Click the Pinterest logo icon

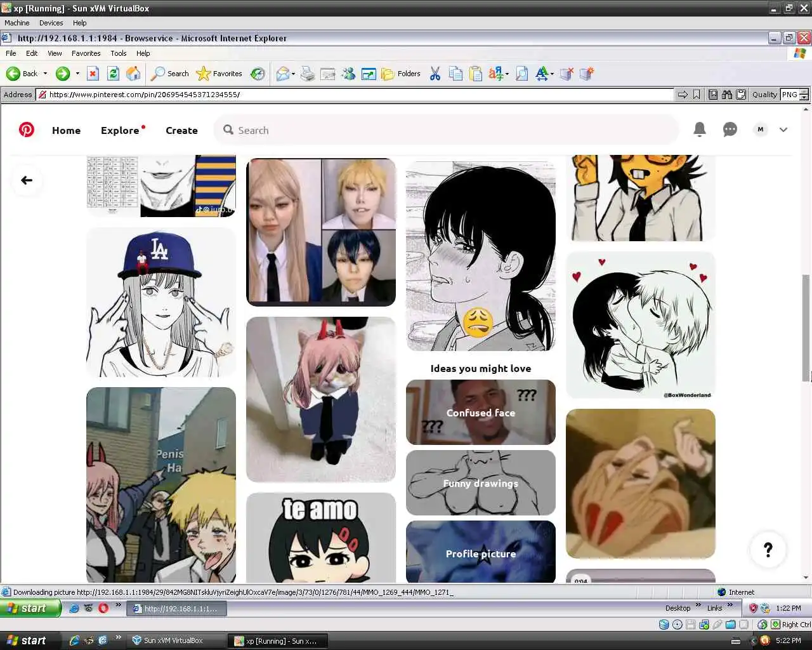pos(27,129)
